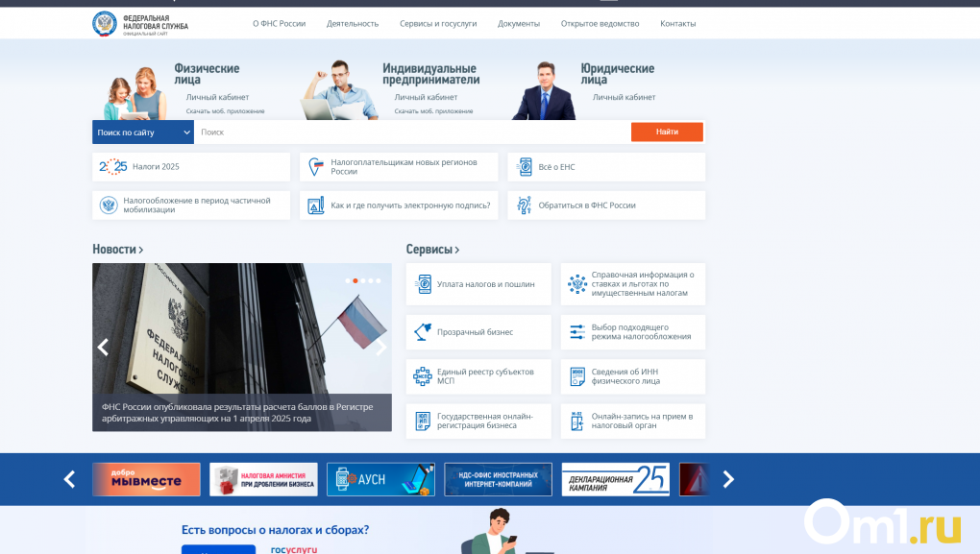This screenshot has width=980, height=554.
Task: Open the Документы menu item
Action: (519, 23)
